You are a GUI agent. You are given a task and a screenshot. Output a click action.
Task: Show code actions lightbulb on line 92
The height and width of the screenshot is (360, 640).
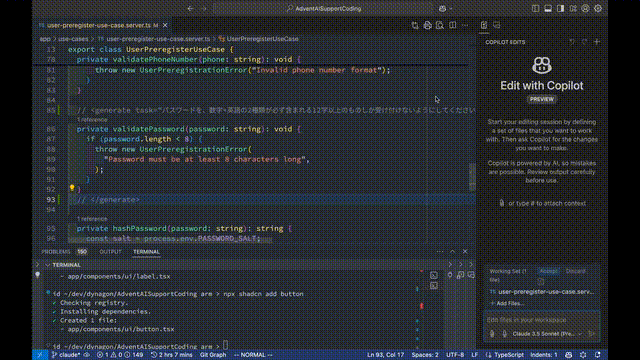72,188
